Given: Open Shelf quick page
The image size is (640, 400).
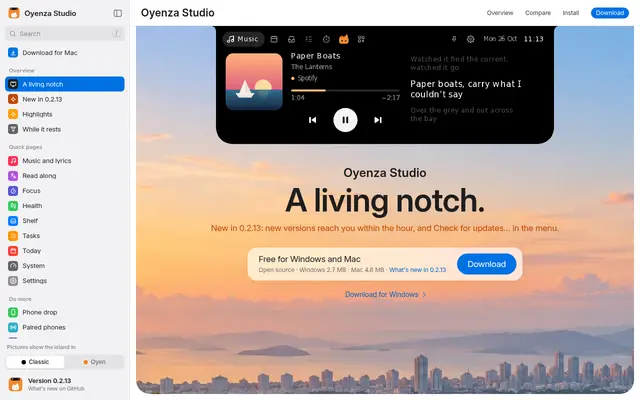Looking at the screenshot, I should pos(64,221).
